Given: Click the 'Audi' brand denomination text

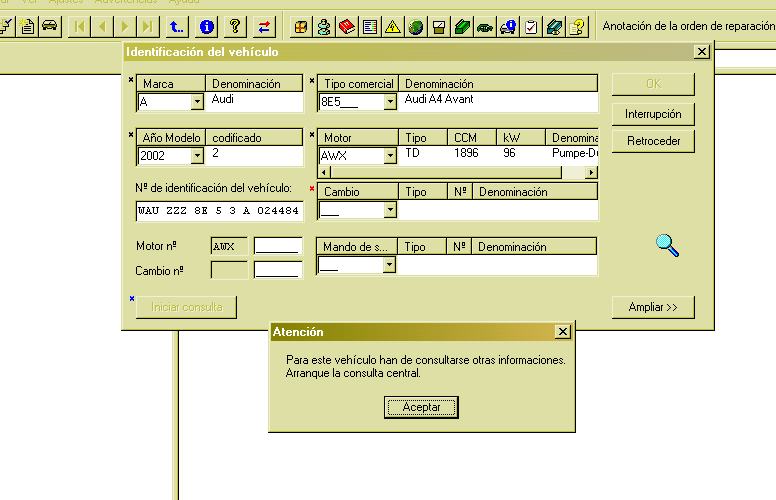Looking at the screenshot, I should (x=222, y=99).
